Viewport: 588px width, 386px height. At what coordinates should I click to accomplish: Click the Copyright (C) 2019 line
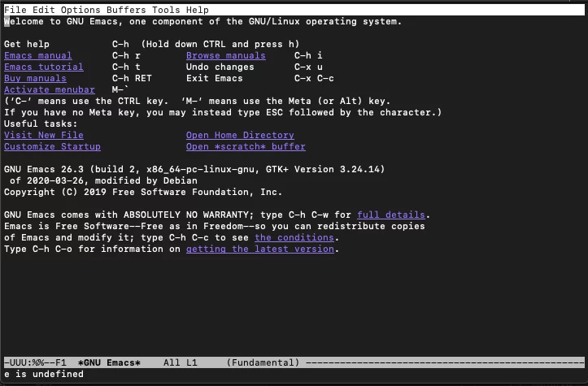[143, 193]
